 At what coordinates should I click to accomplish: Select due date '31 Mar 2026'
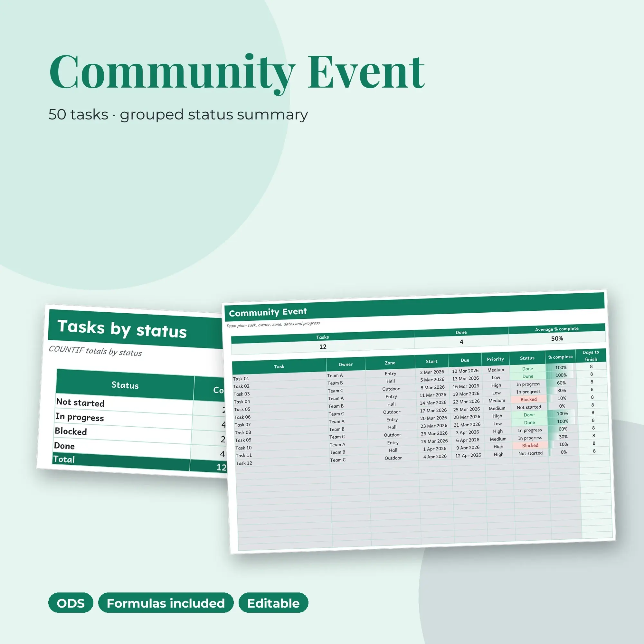(467, 425)
